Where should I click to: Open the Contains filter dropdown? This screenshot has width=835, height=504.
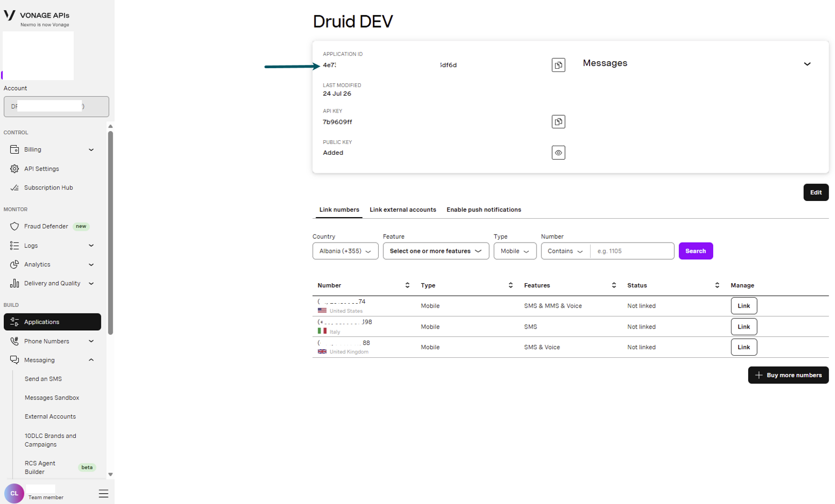point(565,251)
